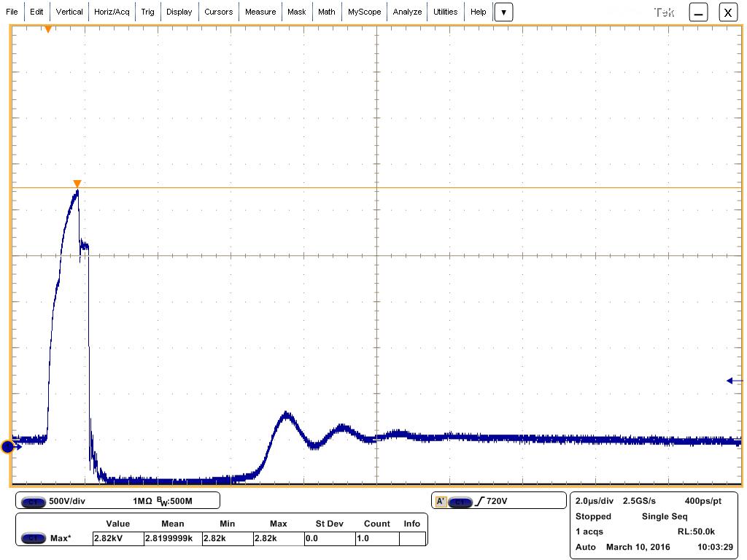The width and height of the screenshot is (747, 560).
Task: Click the rising edge slope icon near 720V
Action: tap(479, 502)
